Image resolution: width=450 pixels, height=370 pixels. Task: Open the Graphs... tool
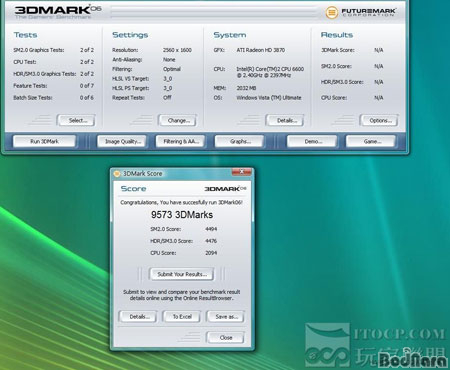coord(240,141)
